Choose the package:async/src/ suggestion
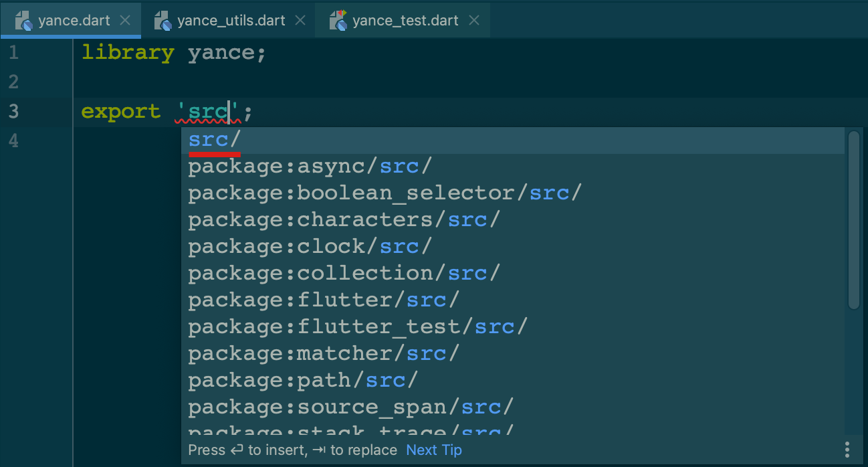This screenshot has height=467, width=868. [513, 167]
